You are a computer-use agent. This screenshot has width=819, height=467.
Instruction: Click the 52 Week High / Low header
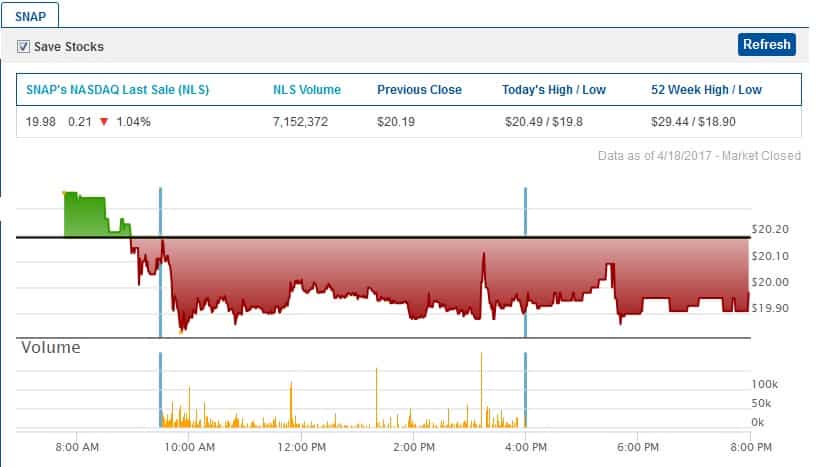pos(706,90)
